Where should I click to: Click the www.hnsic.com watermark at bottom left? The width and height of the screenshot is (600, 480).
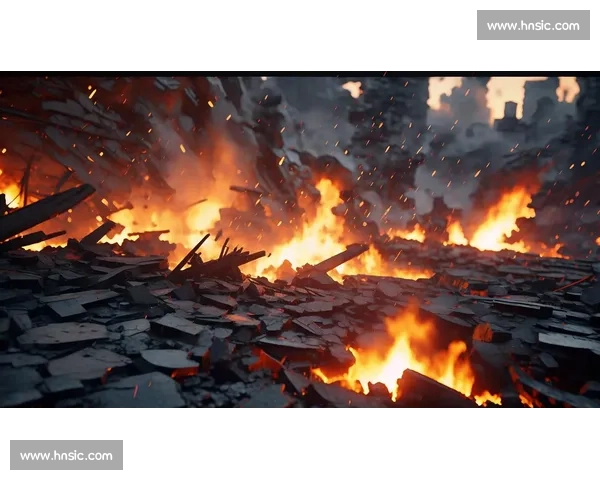[68, 456]
